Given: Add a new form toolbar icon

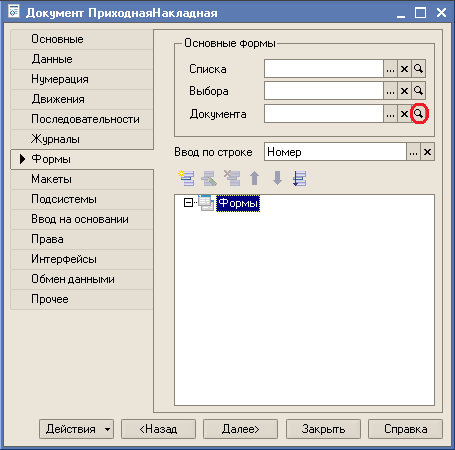Looking at the screenshot, I should [x=186, y=178].
